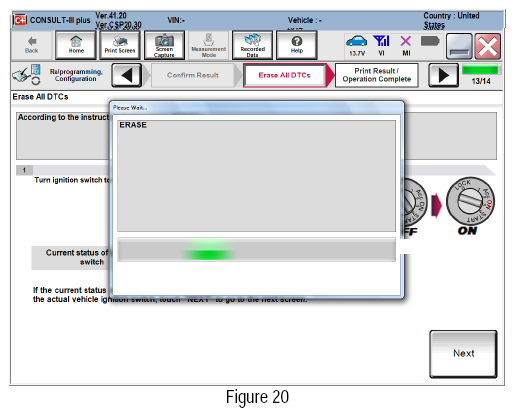515x417 pixels.
Task: Open the Help icon
Action: click(297, 45)
